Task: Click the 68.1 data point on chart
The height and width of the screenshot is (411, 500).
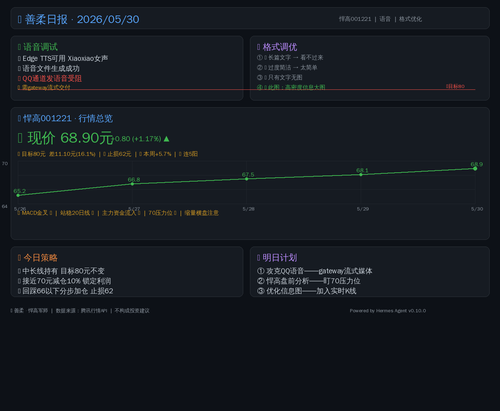Action: pos(361,175)
